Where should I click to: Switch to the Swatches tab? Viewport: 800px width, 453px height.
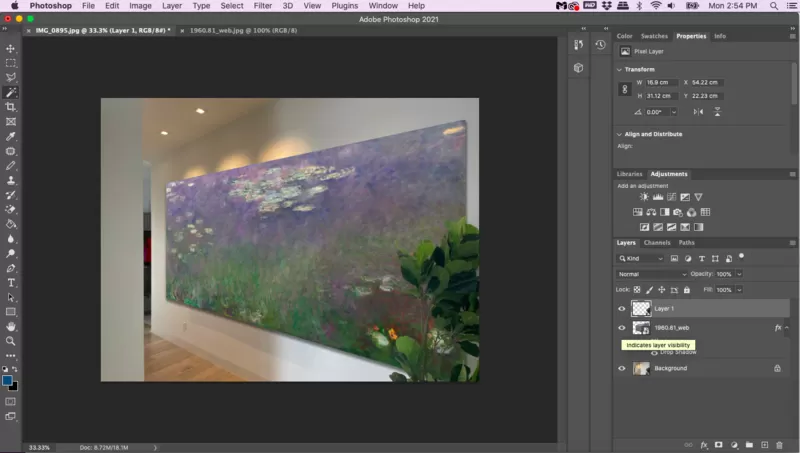coord(654,36)
